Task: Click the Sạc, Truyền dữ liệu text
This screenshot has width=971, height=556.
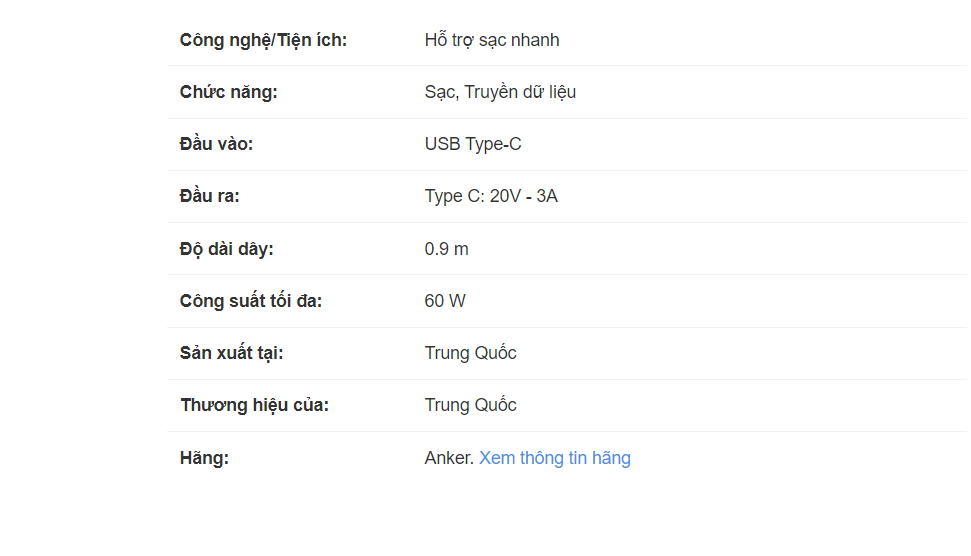Action: pyautogui.click(x=500, y=92)
